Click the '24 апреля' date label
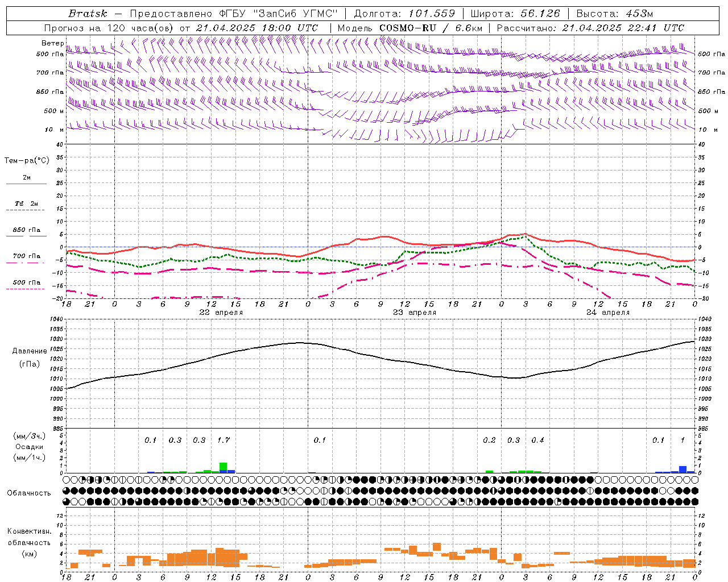This screenshot has width=728, height=582. pos(608,313)
